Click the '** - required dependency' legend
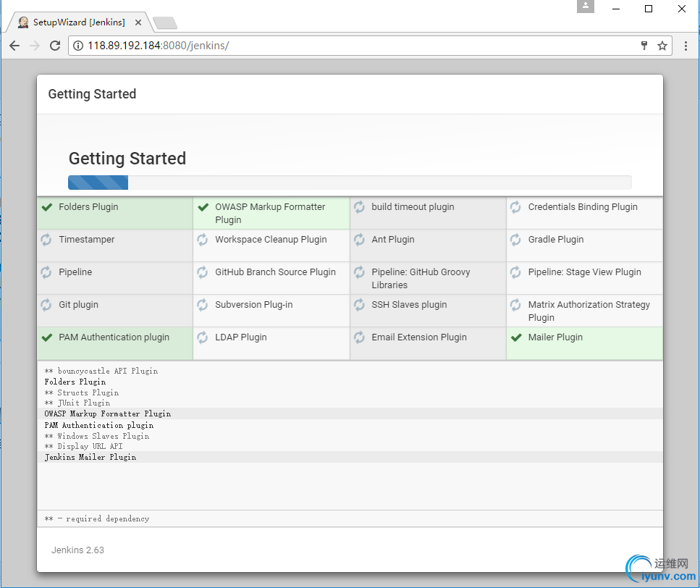This screenshot has height=588, width=700. click(x=96, y=518)
